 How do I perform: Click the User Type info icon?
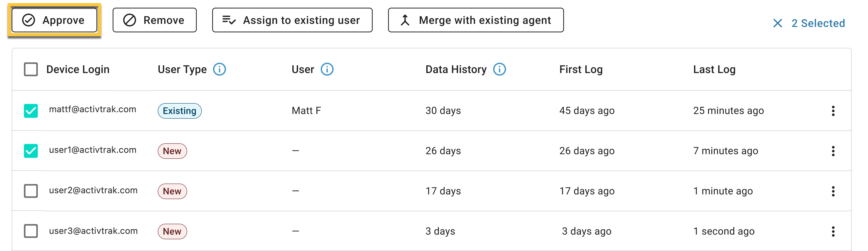tap(219, 69)
